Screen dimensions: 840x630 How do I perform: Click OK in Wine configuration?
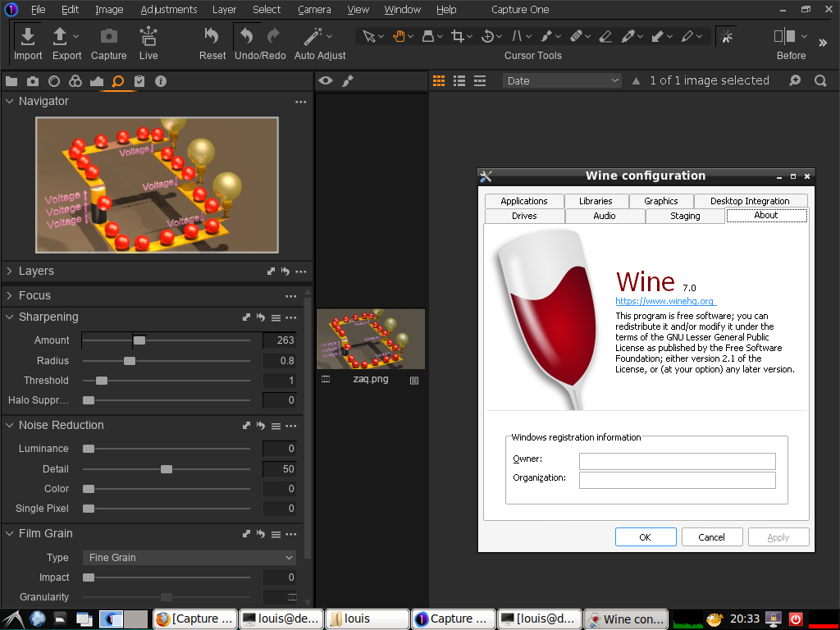(646, 537)
